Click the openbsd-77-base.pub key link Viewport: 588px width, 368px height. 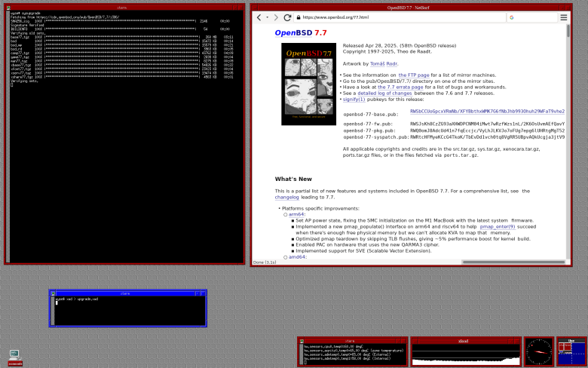(487, 112)
